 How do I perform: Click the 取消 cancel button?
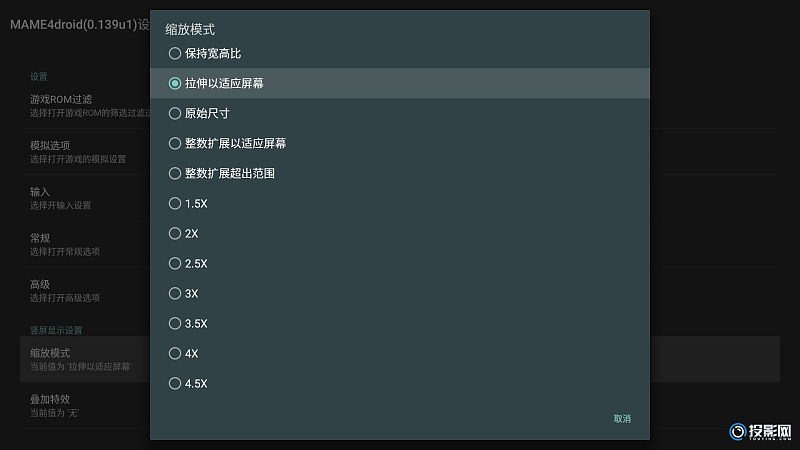(622, 419)
